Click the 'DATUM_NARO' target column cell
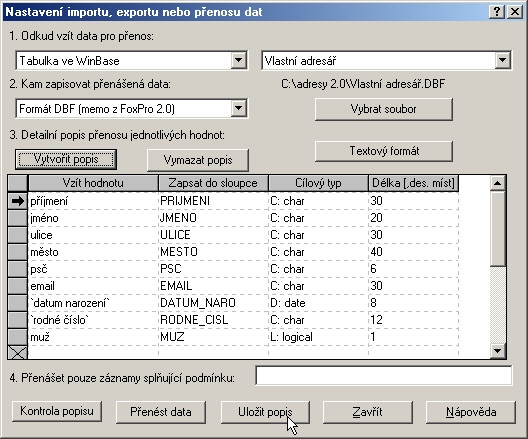This screenshot has height=439, width=528. (x=213, y=303)
